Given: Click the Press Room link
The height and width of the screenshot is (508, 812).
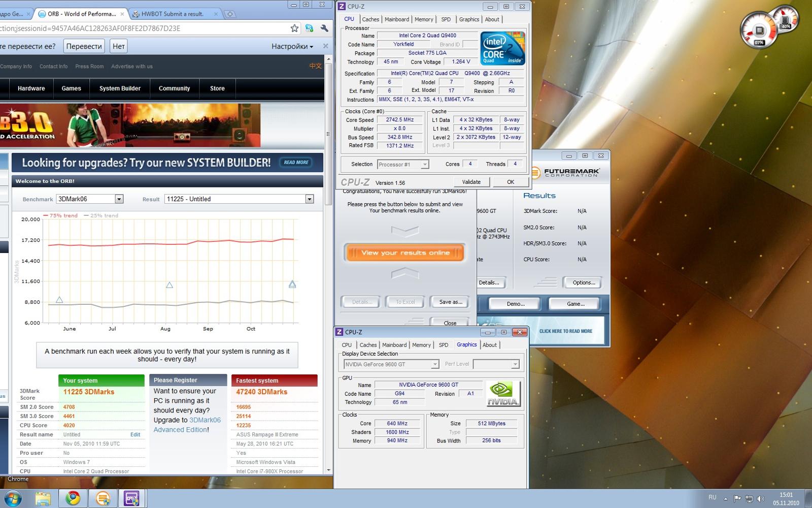Looking at the screenshot, I should (89, 67).
